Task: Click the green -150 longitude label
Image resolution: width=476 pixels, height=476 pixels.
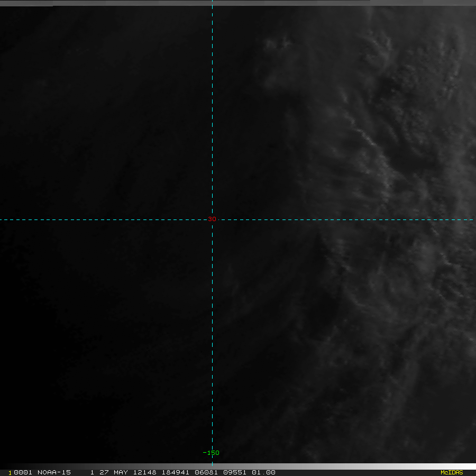Action: [211, 453]
